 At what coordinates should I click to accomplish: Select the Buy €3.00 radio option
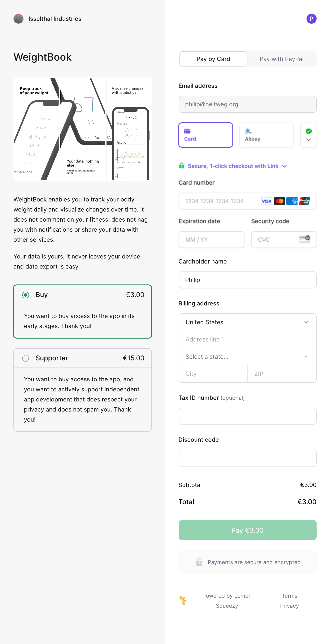(x=26, y=295)
